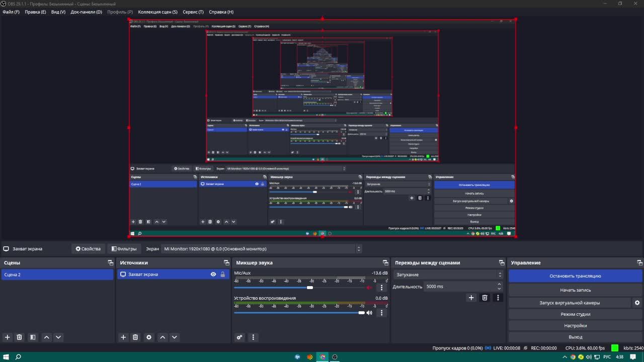Click Длительность 5000 ms input field
644x362 pixels.
pyautogui.click(x=460, y=287)
